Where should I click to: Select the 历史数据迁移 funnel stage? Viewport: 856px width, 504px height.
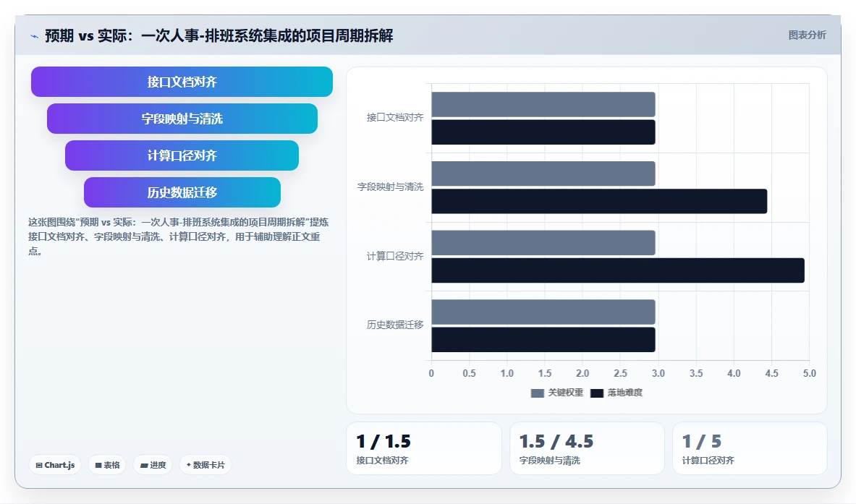coord(182,192)
